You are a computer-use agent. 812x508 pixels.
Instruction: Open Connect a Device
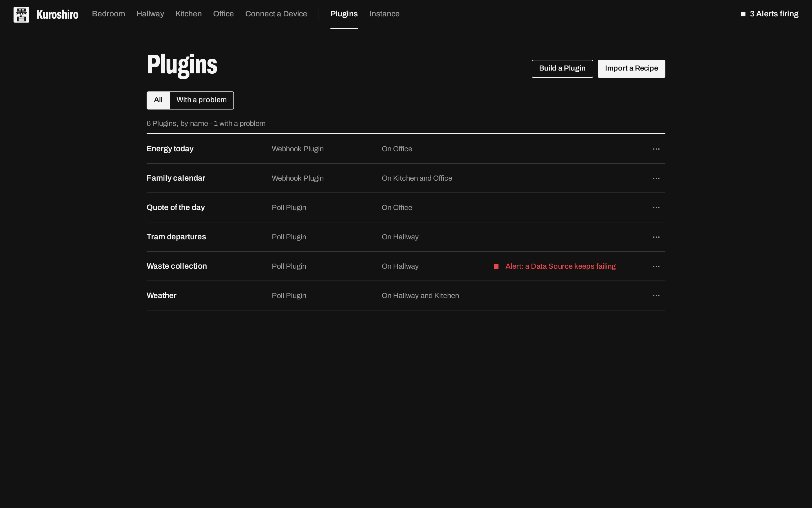(276, 14)
